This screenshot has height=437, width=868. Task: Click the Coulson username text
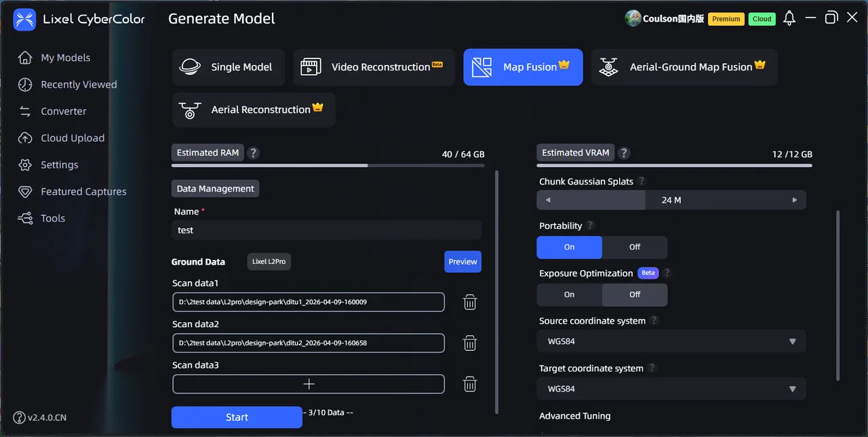674,19
